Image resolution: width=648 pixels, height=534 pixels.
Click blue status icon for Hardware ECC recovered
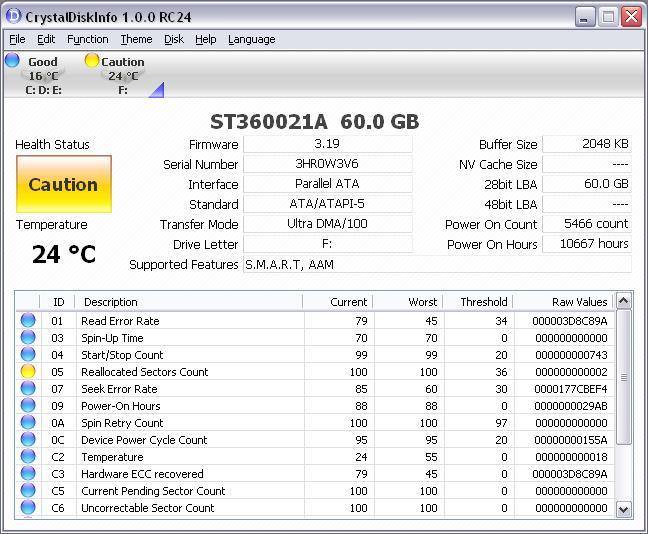28,473
